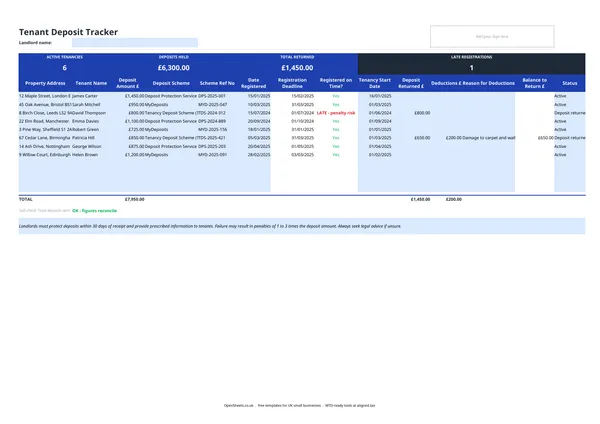
Task: Select tenant name 'George Wilson'
Action: [x=86, y=146]
